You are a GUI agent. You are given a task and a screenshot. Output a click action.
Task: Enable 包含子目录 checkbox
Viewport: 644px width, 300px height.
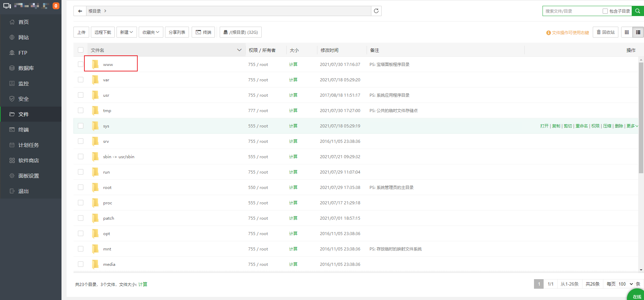point(605,11)
